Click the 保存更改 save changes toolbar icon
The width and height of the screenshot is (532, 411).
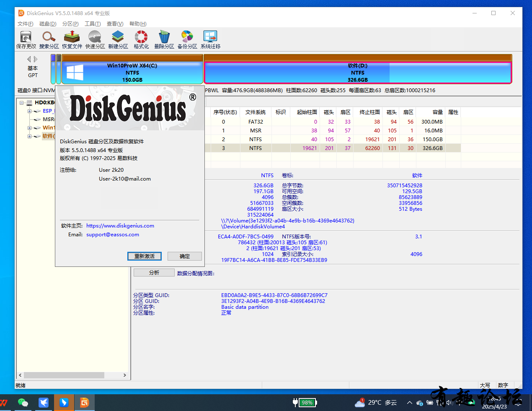[26, 40]
